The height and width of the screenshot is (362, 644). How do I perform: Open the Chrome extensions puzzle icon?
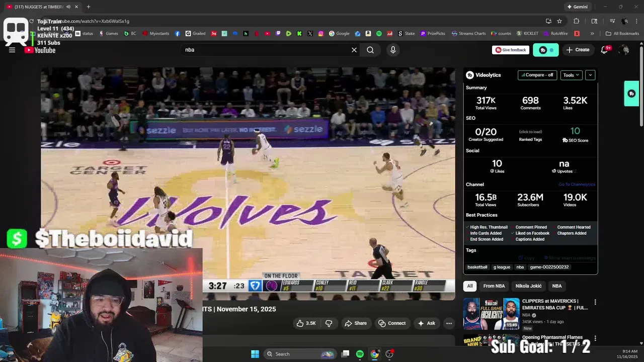click(577, 21)
